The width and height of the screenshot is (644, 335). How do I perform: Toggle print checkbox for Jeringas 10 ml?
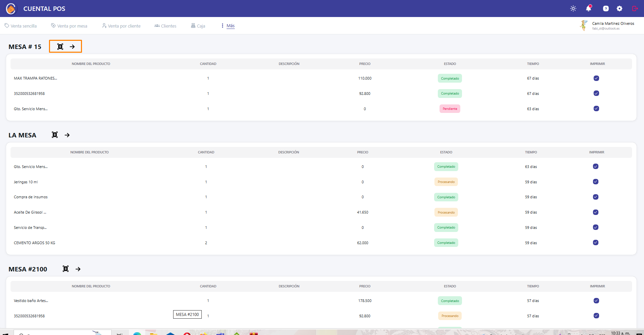click(x=595, y=182)
